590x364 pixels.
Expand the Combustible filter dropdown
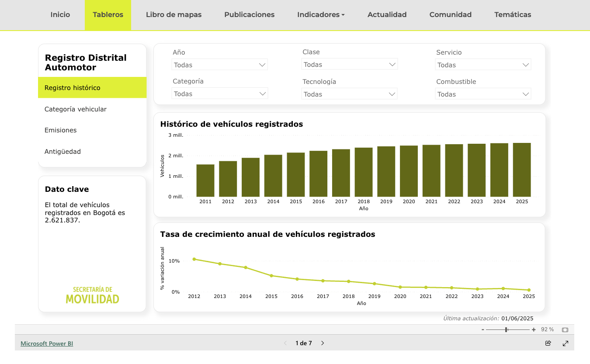(x=483, y=94)
